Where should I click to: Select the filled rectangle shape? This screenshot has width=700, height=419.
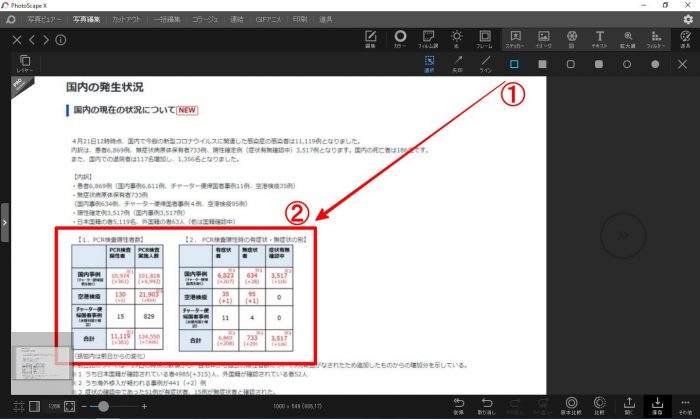pyautogui.click(x=542, y=64)
